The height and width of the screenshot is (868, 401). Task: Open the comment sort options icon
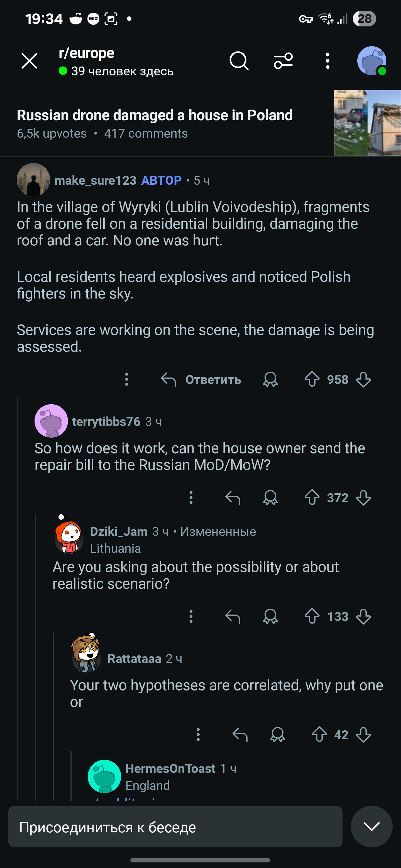coord(283,61)
